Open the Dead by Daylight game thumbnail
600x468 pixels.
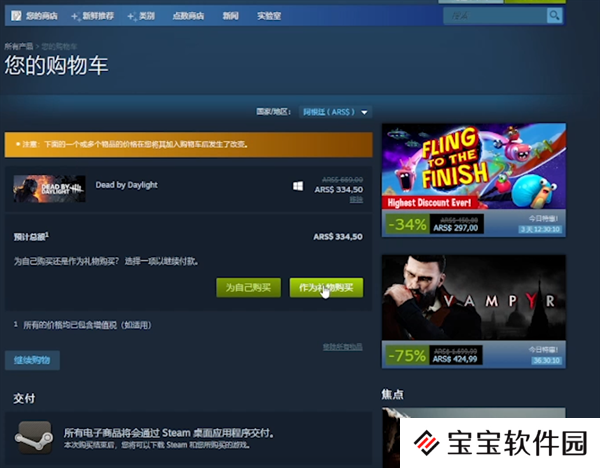(x=49, y=189)
